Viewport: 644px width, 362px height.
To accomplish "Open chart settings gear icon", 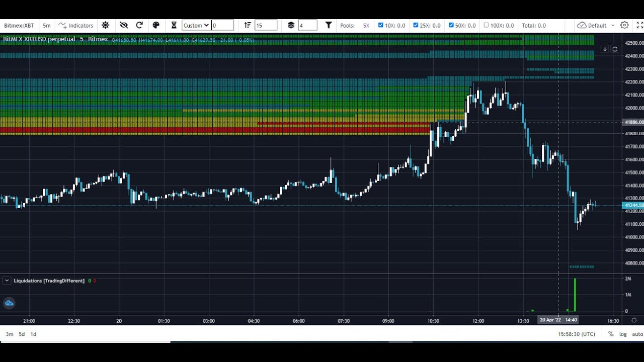I will [x=624, y=25].
